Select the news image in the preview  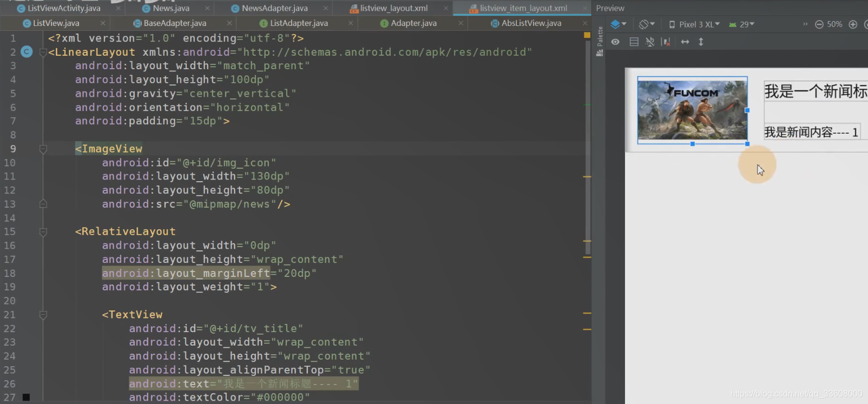click(x=692, y=110)
